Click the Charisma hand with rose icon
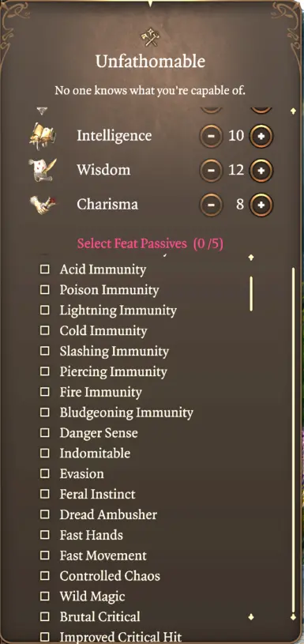 (x=43, y=204)
